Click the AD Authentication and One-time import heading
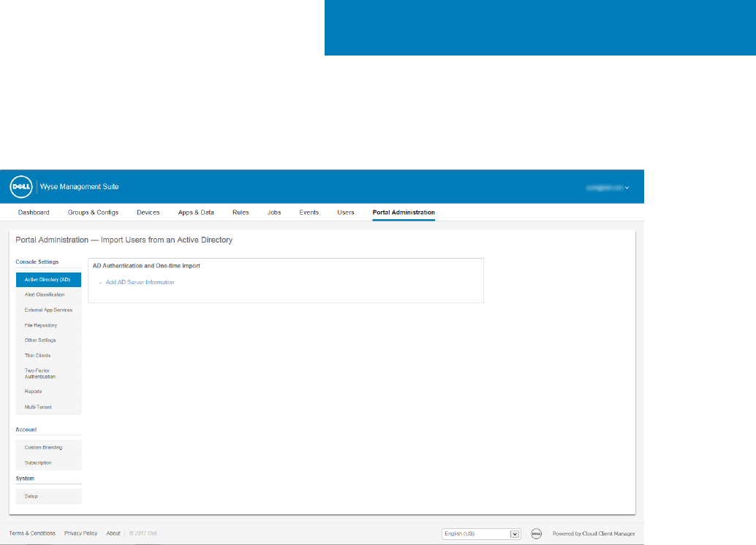 146,266
